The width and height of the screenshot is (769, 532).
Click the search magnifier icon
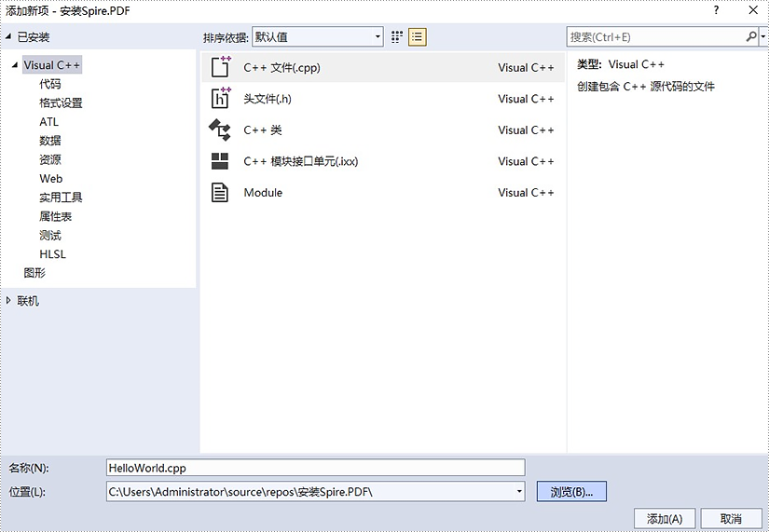[x=751, y=36]
